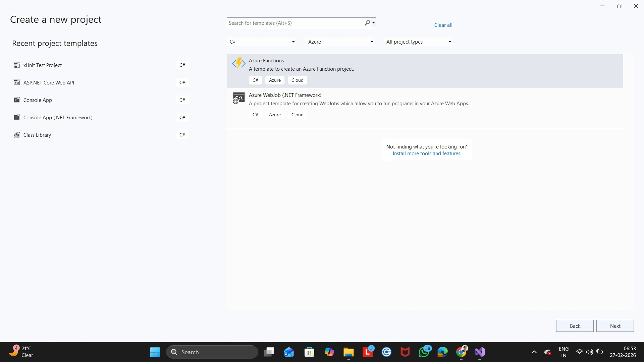The image size is (644, 362).
Task: Click the taskbar Search box
Action: click(212, 352)
